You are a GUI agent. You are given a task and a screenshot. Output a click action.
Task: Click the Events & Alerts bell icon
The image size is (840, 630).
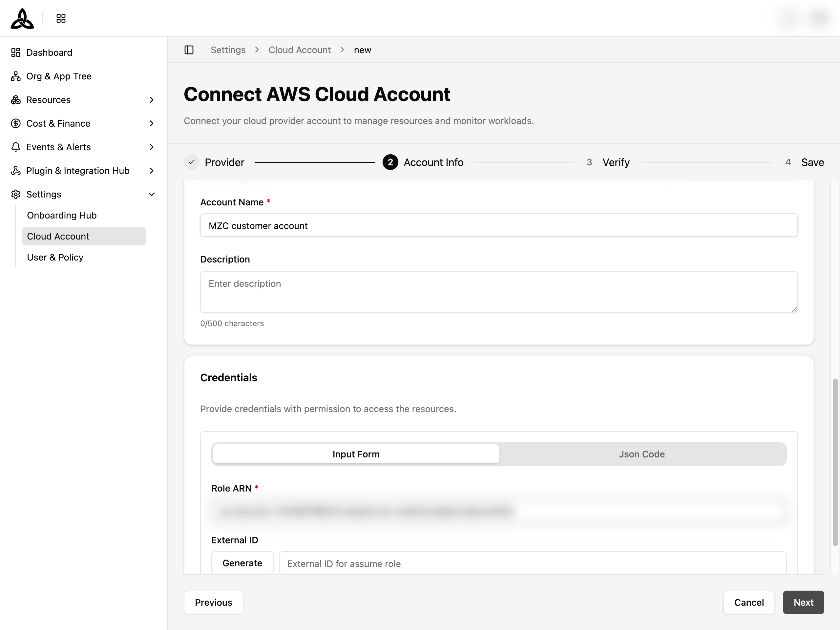[x=15, y=147]
